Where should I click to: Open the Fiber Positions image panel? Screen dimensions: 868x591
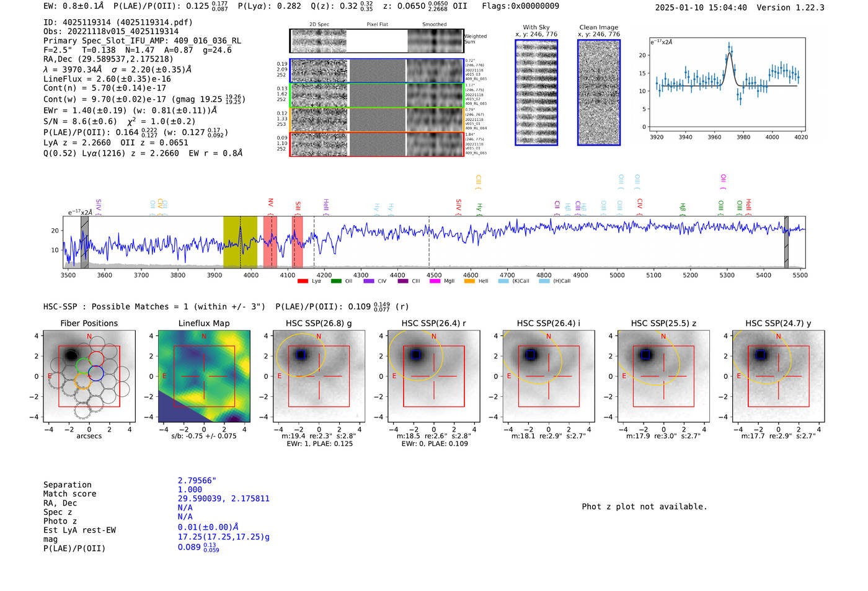pyautogui.click(x=89, y=376)
